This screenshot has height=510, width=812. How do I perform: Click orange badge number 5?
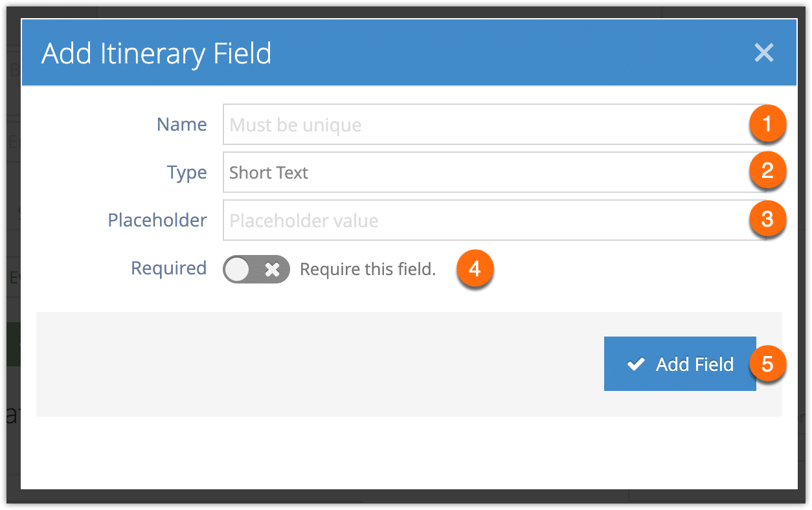[767, 364]
